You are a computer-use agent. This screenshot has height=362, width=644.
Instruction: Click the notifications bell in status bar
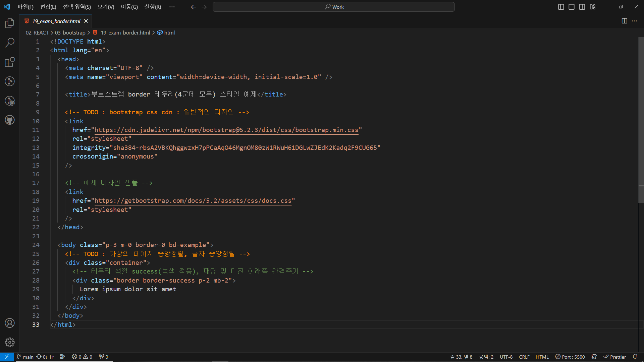(x=635, y=357)
